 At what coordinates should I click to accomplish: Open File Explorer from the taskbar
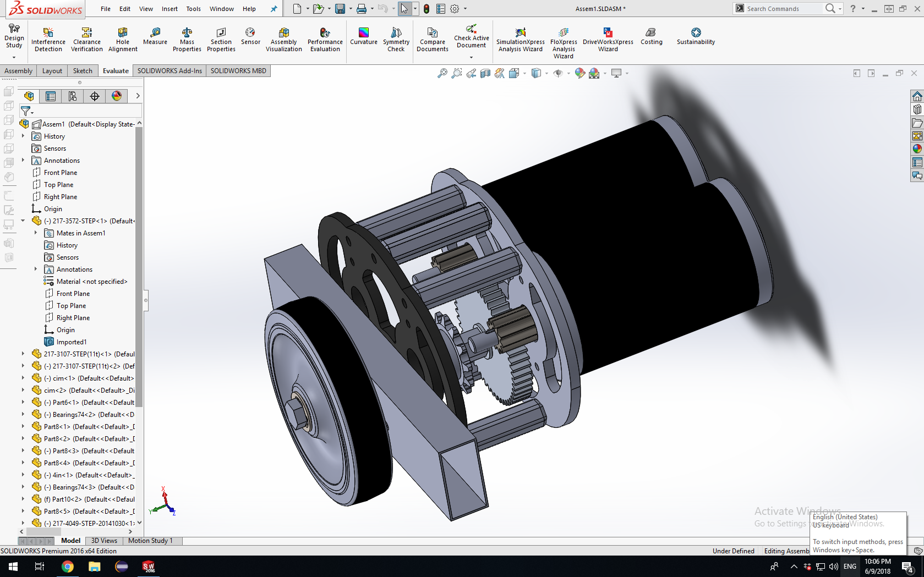[95, 567]
